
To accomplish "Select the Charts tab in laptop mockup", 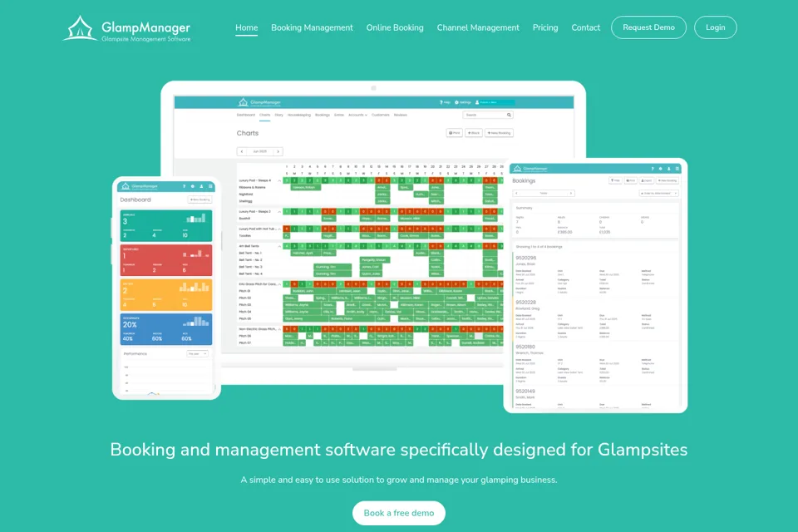I will [264, 115].
